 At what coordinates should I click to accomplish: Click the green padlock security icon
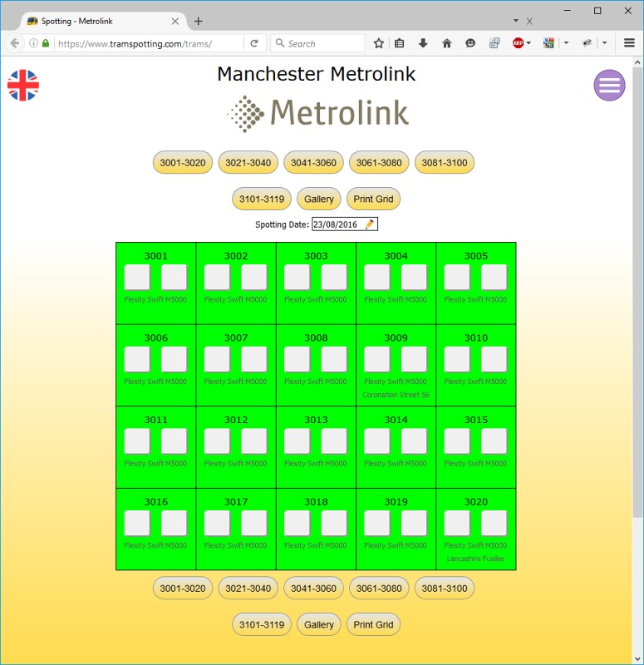point(46,43)
